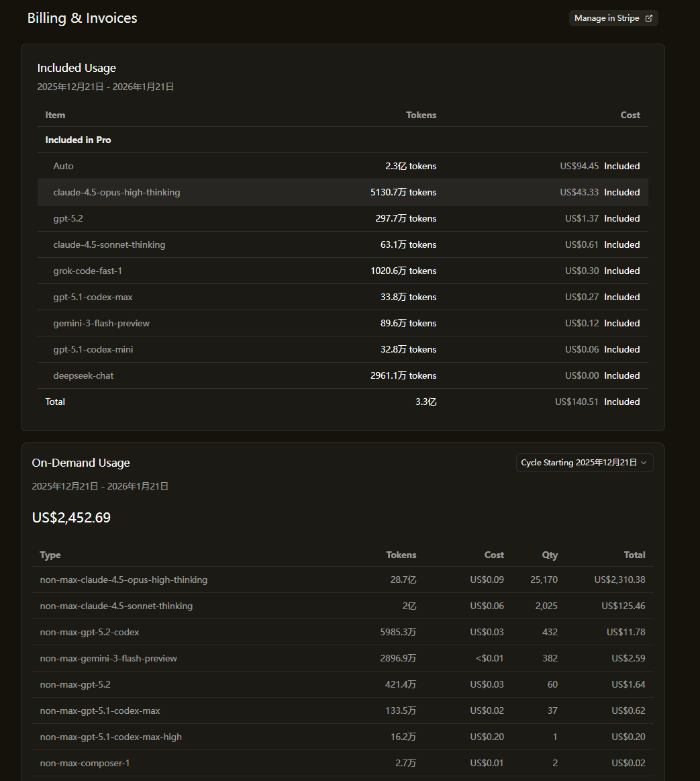Viewport: 700px width, 781px height.
Task: Click the Qty column header
Action: click(x=550, y=555)
